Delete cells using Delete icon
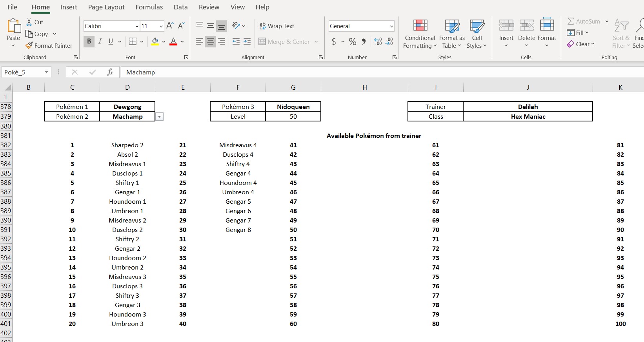The width and height of the screenshot is (644, 342). (x=526, y=25)
